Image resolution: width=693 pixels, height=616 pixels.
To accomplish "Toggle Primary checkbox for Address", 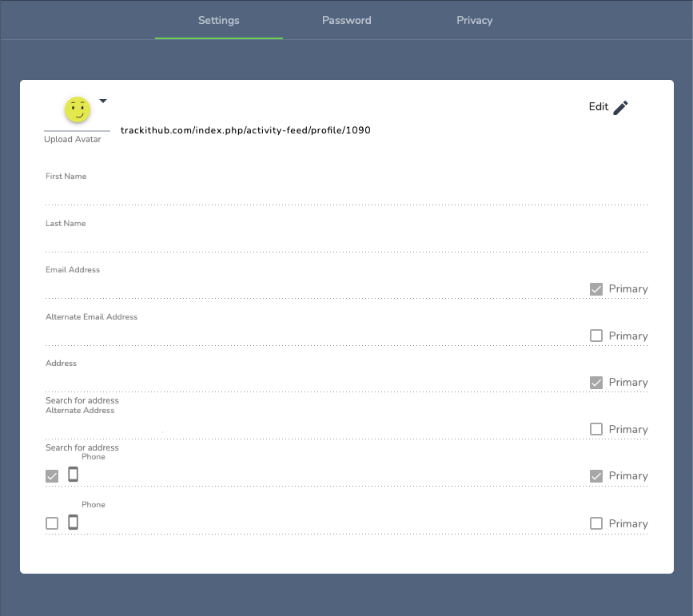I will tap(595, 383).
